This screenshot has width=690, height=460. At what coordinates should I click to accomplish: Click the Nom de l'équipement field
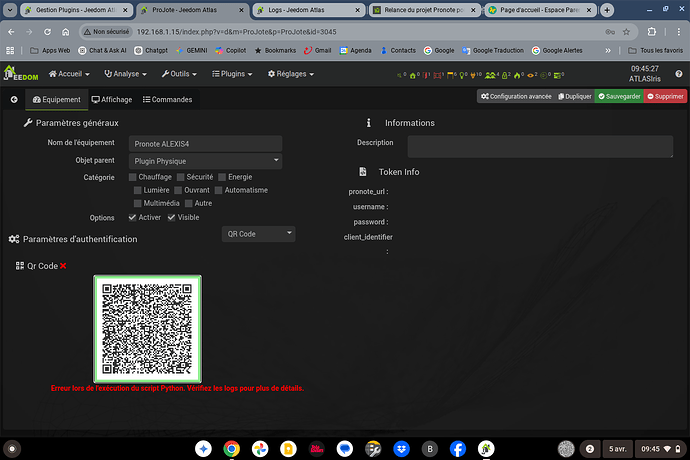206,144
